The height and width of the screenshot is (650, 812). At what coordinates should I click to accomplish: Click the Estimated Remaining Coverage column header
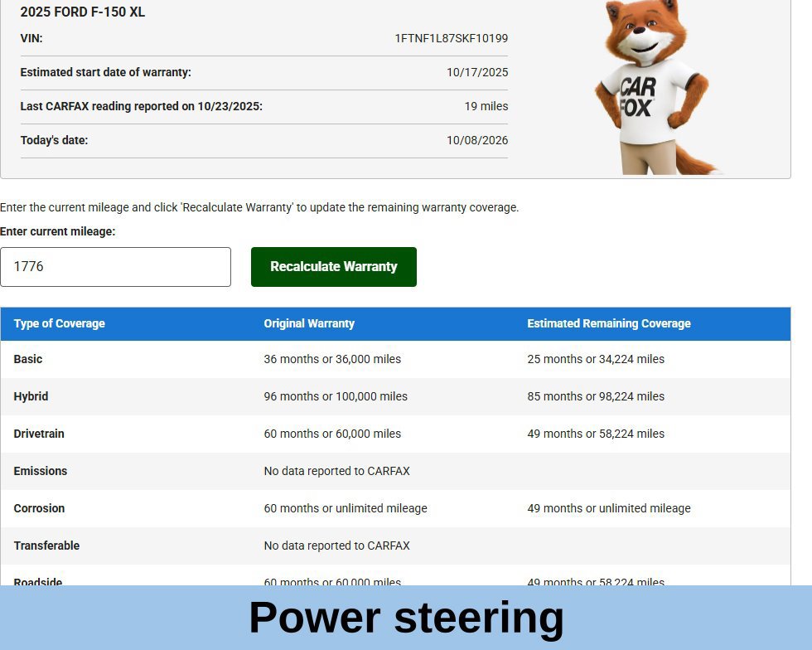(609, 323)
